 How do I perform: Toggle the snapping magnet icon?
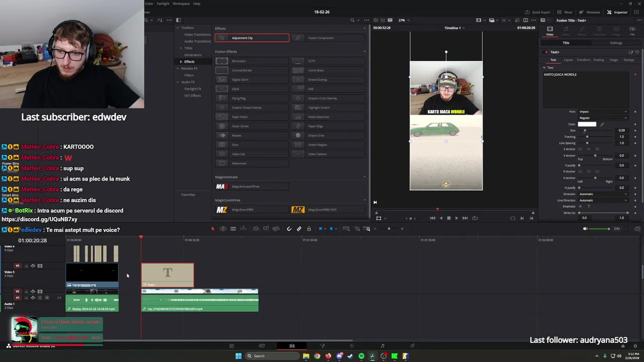click(289, 229)
